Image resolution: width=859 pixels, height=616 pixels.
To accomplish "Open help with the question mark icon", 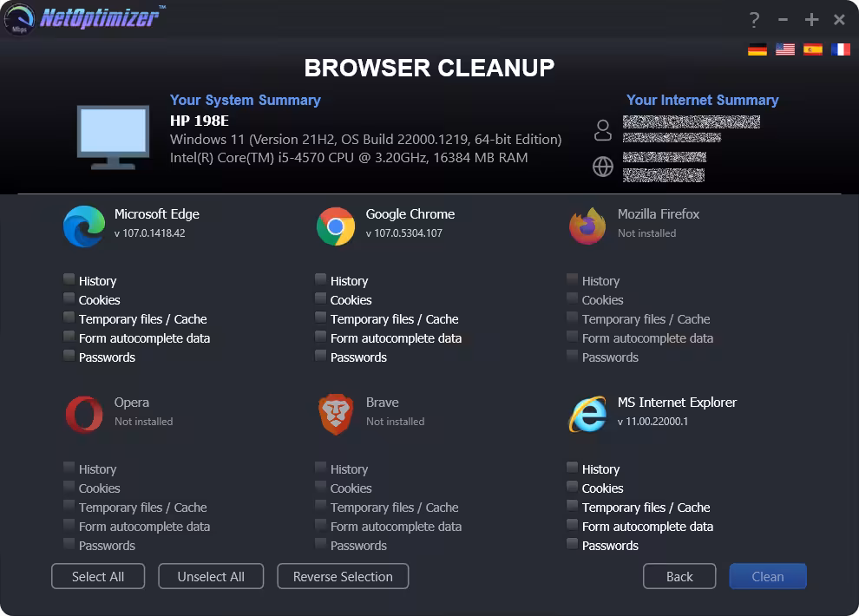I will (x=755, y=20).
